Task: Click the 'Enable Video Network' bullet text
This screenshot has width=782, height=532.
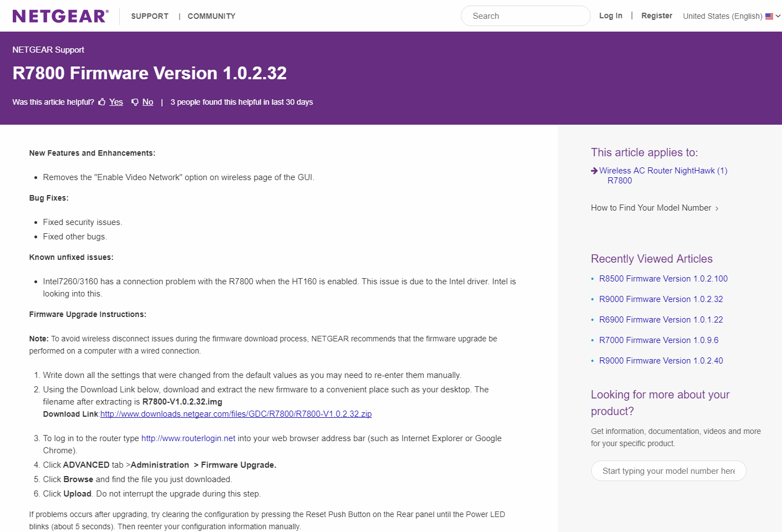Action: 179,177
